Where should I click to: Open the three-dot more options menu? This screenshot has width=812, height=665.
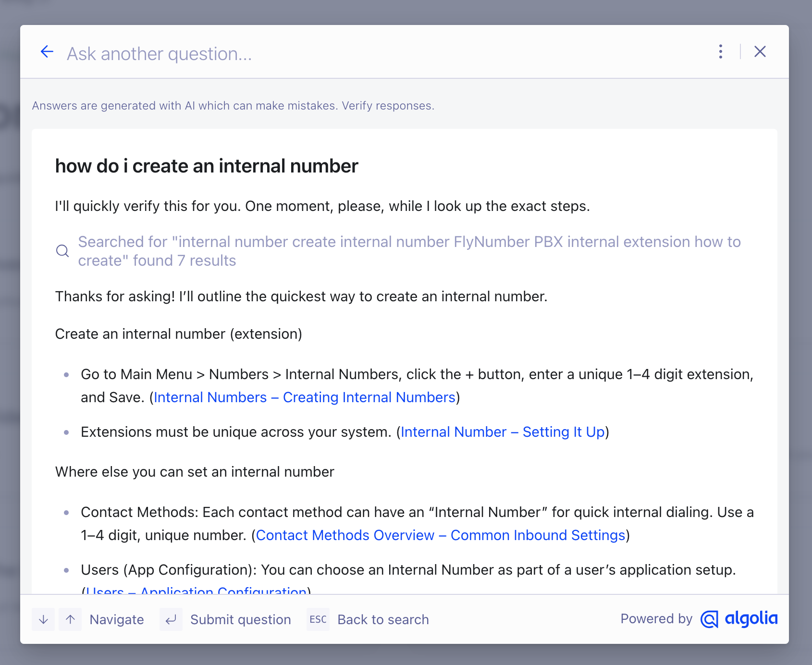(x=720, y=52)
